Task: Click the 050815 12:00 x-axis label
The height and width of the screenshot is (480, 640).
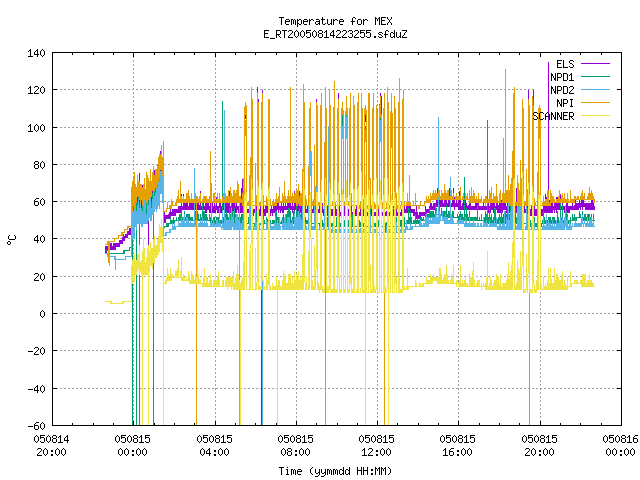Action: point(377,446)
